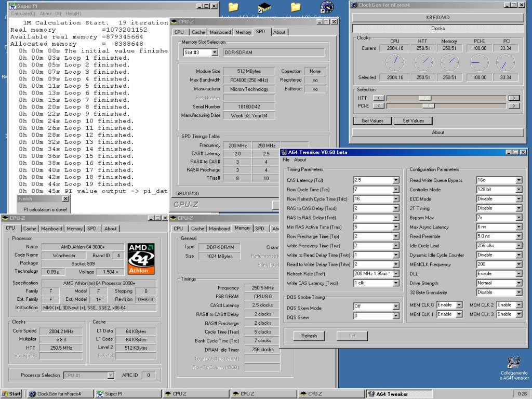Expand the Controller Mode dropdown
532x399 pixels.
coord(519,190)
